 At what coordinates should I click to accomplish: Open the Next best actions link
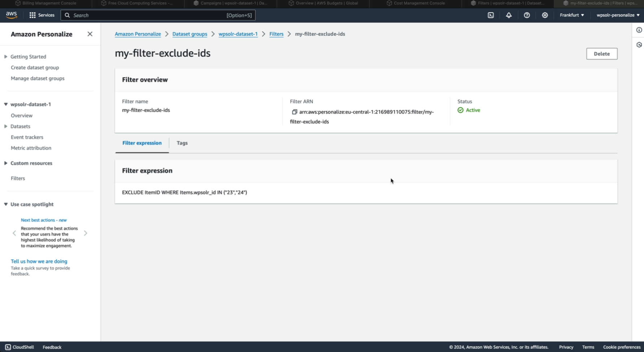click(44, 220)
